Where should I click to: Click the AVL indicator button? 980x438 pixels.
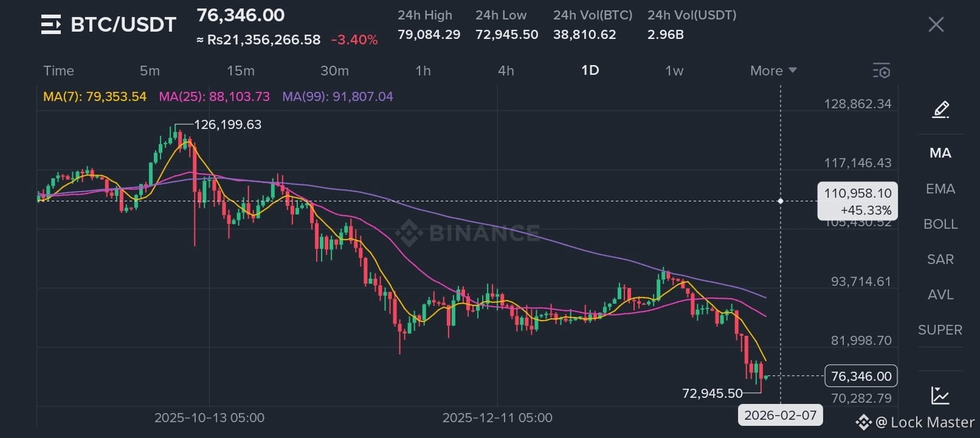(x=940, y=294)
